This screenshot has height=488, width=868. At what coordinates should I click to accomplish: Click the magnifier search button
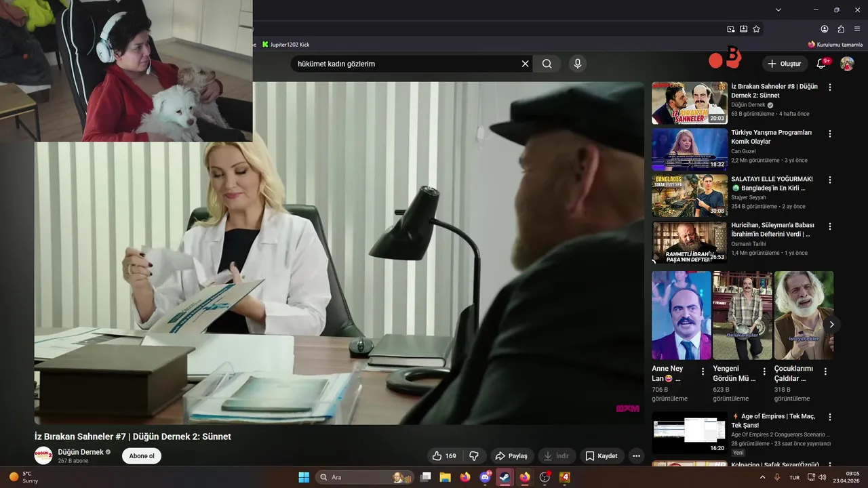click(x=547, y=64)
